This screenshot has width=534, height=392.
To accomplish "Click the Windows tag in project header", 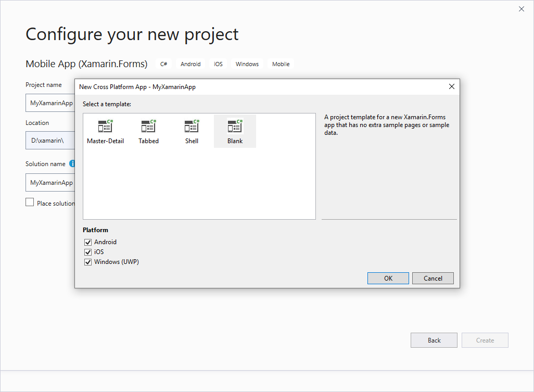I will point(247,64).
